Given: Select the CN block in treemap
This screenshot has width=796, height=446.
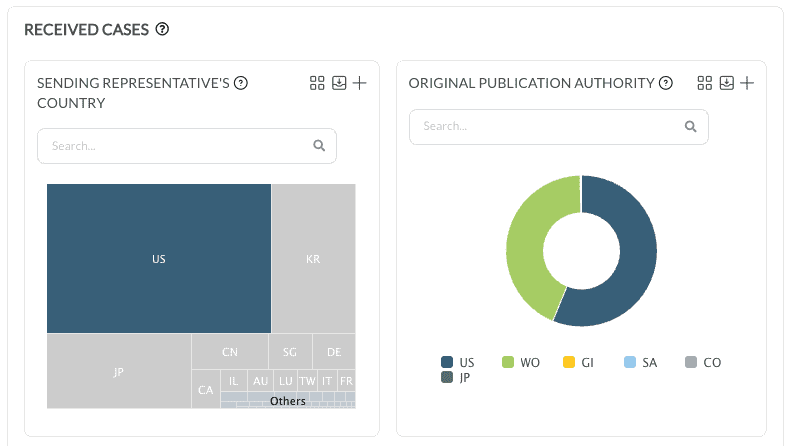Looking at the screenshot, I should [230, 352].
